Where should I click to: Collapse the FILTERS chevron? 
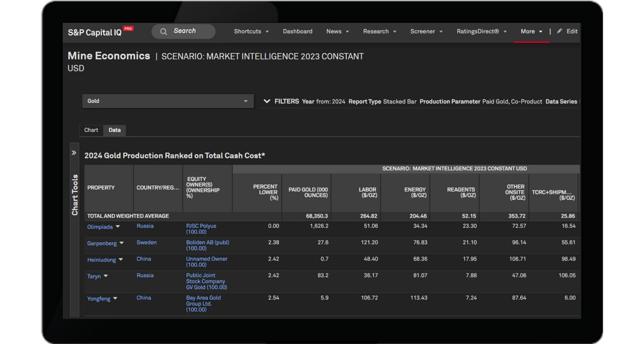(267, 101)
